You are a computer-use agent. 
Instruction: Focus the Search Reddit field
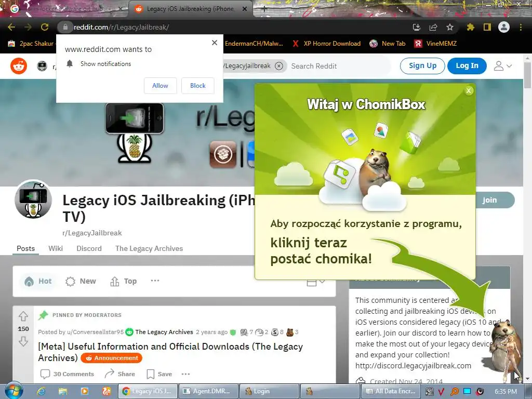pos(339,66)
